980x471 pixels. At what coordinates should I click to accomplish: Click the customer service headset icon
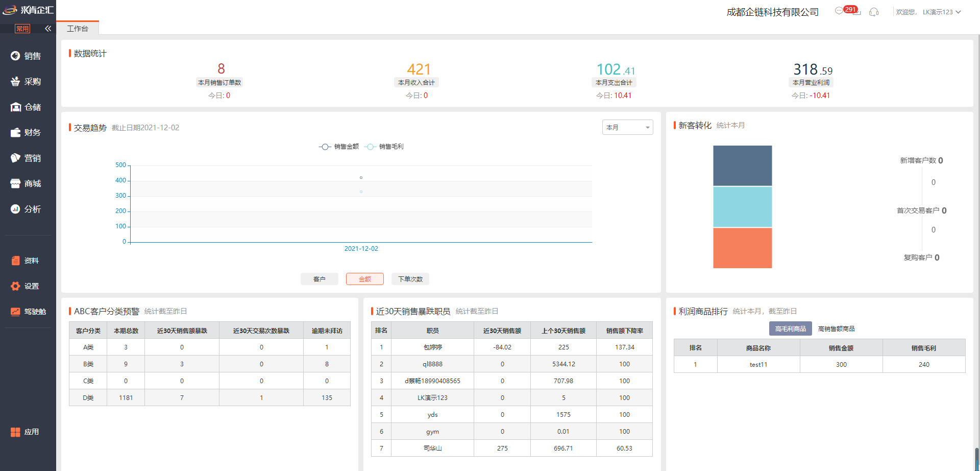click(874, 12)
